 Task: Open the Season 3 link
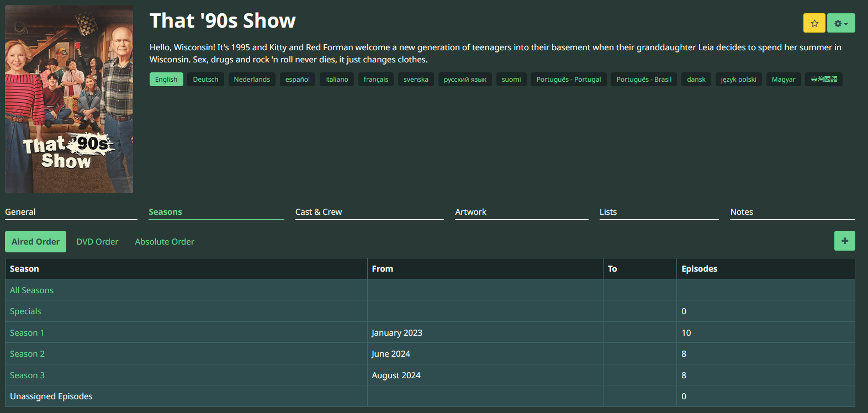tap(27, 375)
